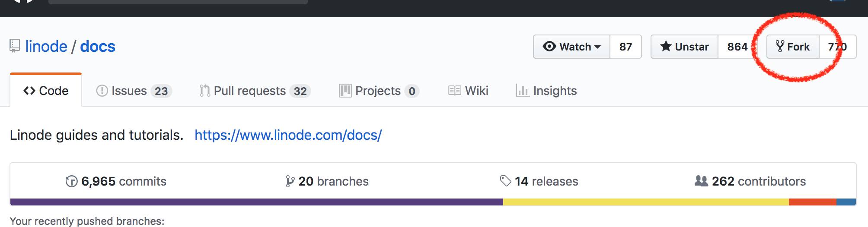
Task: Open the Issues tab
Action: coord(134,91)
